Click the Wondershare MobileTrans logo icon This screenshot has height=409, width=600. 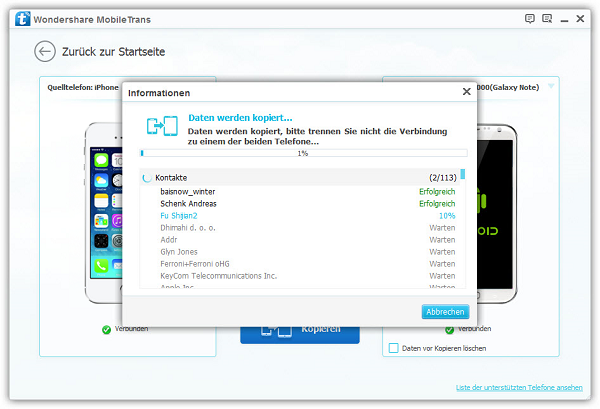(23, 19)
